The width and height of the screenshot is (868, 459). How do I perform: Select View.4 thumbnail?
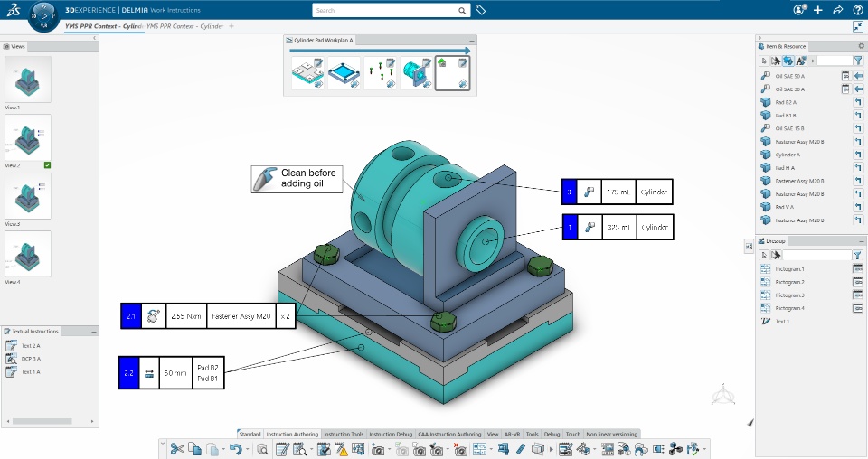28,254
